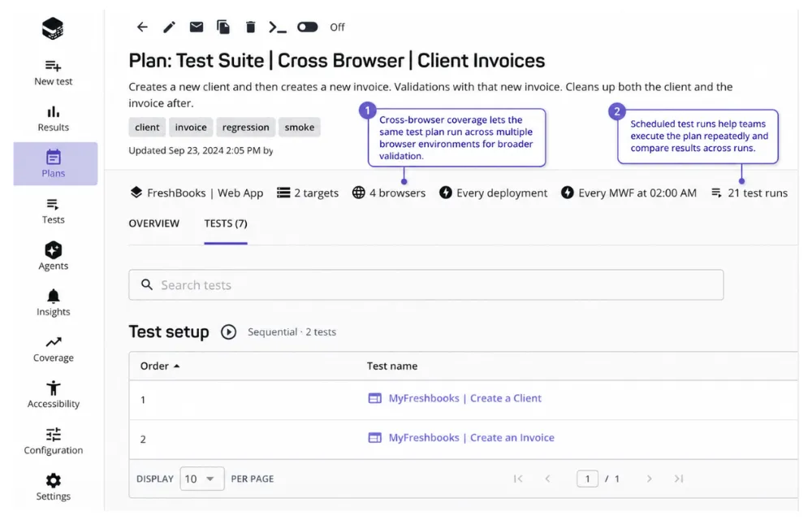
Task: Open the display 10 per page dropdown
Action: [202, 479]
